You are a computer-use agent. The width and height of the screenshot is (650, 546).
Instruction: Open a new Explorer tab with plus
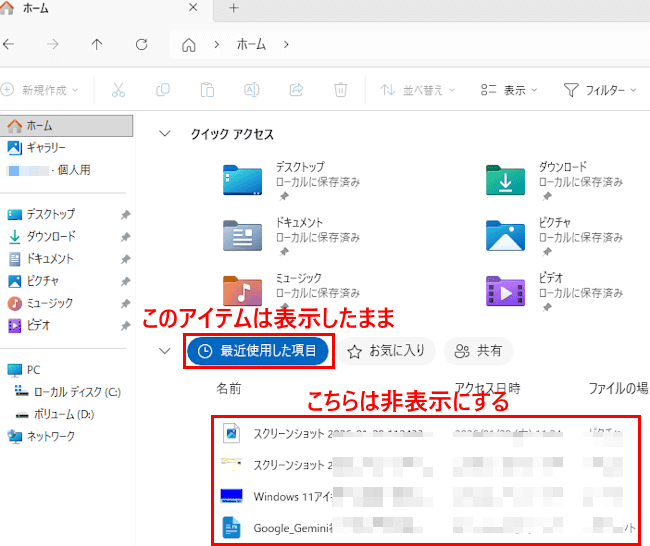click(x=234, y=8)
